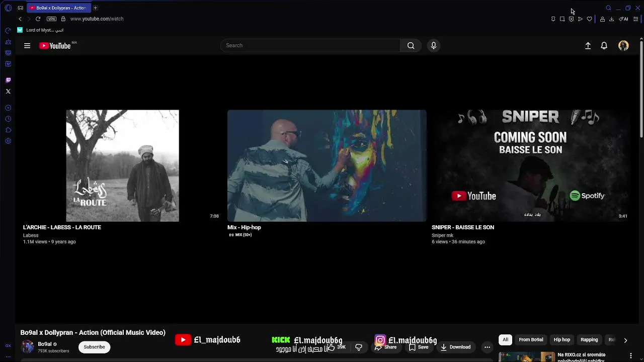This screenshot has width=644, height=362.
Task: Open more actions three-dot menu
Action: pos(487,347)
